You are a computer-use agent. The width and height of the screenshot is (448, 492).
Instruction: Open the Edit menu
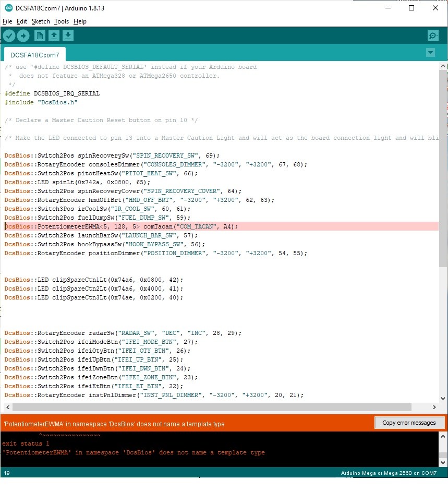tap(22, 21)
